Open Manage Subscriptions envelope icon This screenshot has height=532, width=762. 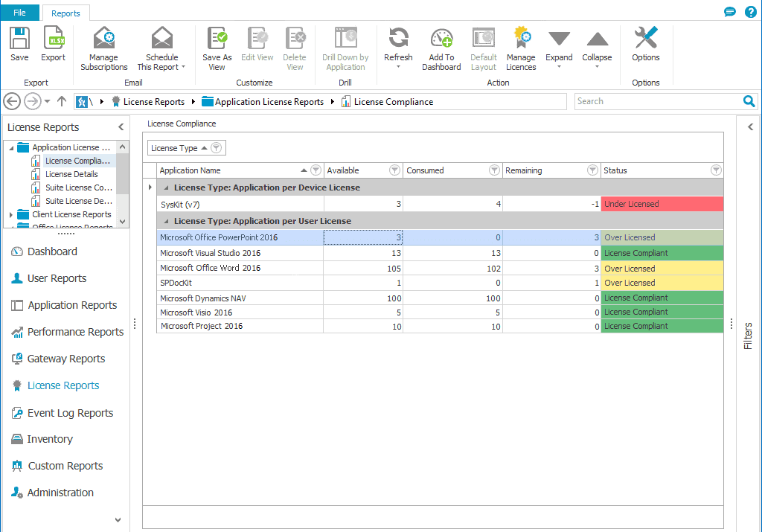[x=104, y=38]
